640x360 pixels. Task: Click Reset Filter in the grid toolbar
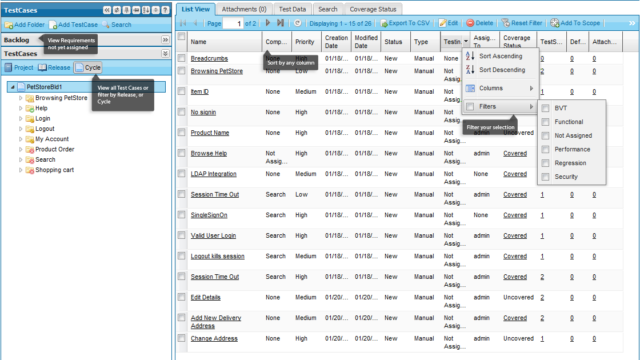[x=522, y=23]
